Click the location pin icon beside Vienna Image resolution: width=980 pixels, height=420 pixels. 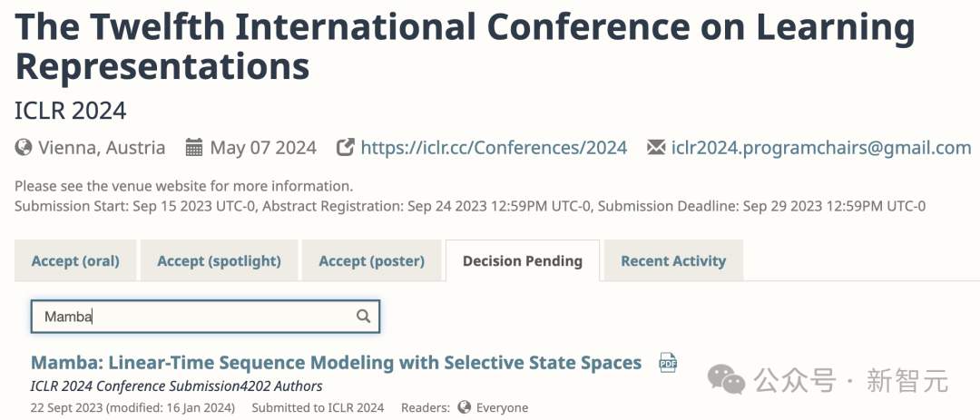[x=23, y=148]
